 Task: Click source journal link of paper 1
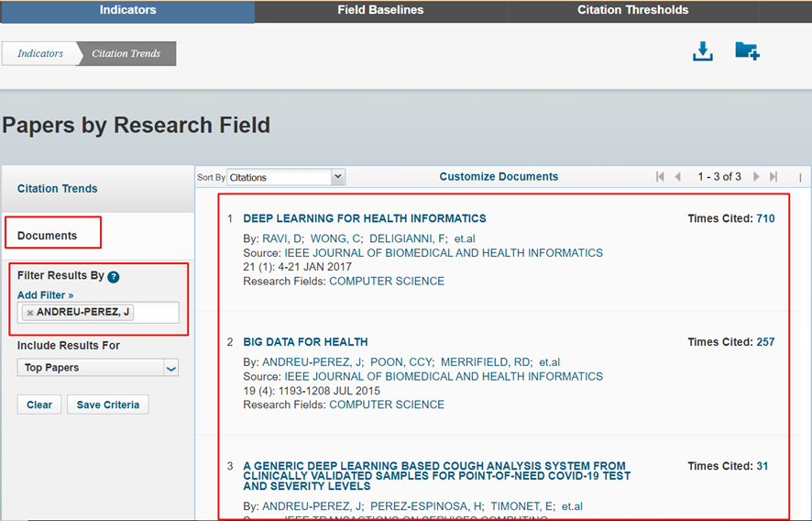(444, 253)
